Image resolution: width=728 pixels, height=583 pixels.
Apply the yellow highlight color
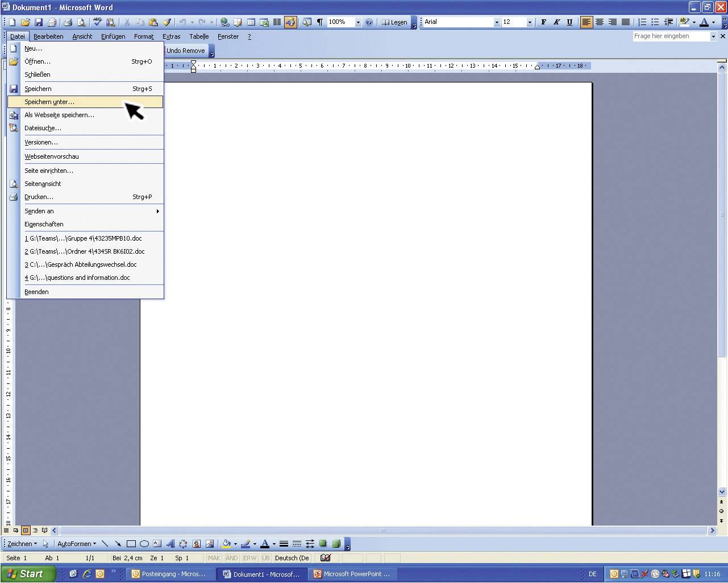coord(684,22)
